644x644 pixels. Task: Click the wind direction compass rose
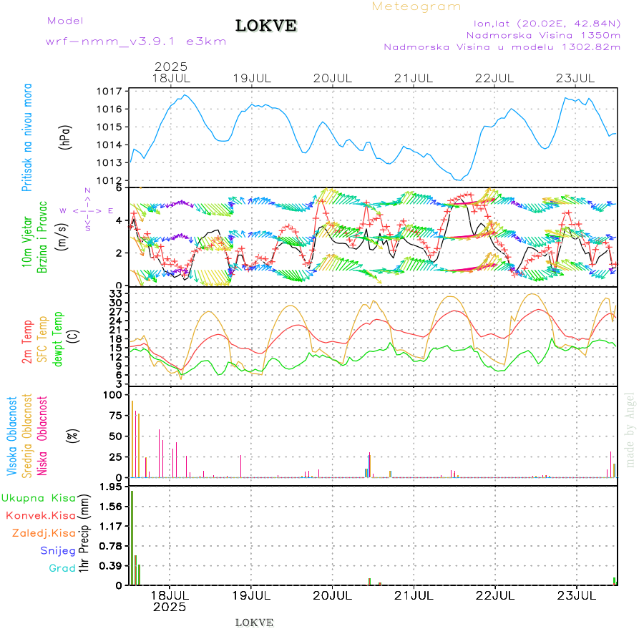point(87,210)
